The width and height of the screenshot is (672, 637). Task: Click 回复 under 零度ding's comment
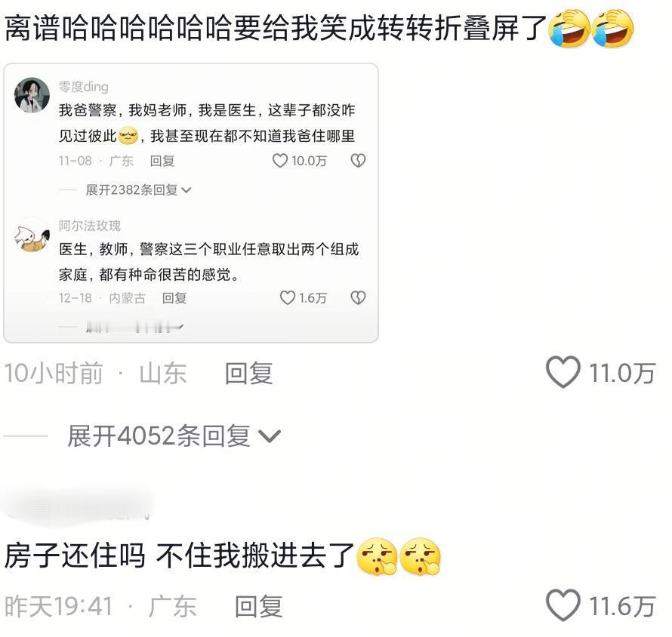(162, 161)
